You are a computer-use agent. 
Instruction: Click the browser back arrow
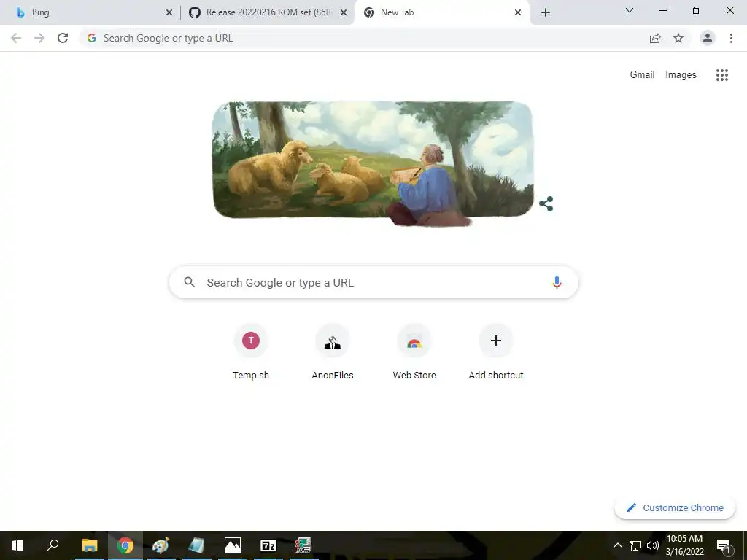point(16,38)
